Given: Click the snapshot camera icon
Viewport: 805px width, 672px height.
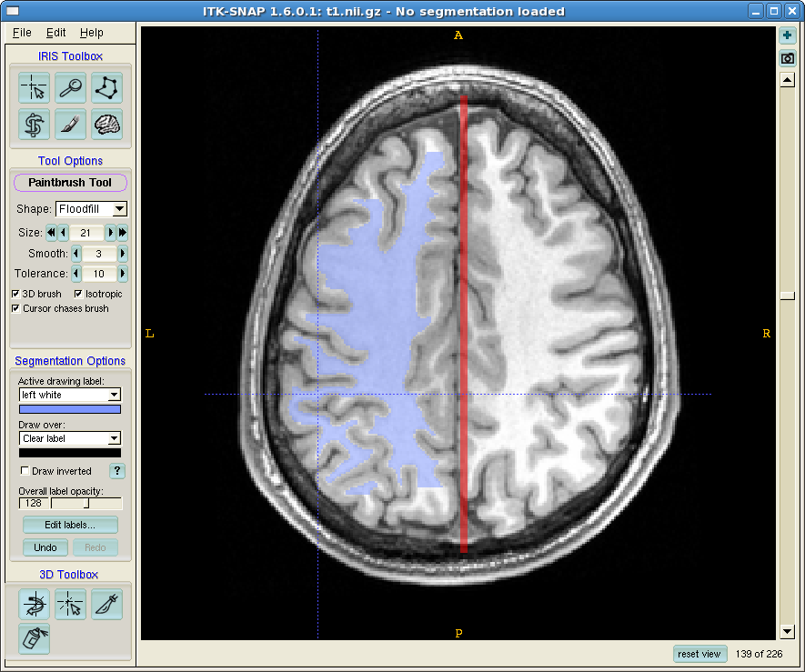Looking at the screenshot, I should coord(788,58).
